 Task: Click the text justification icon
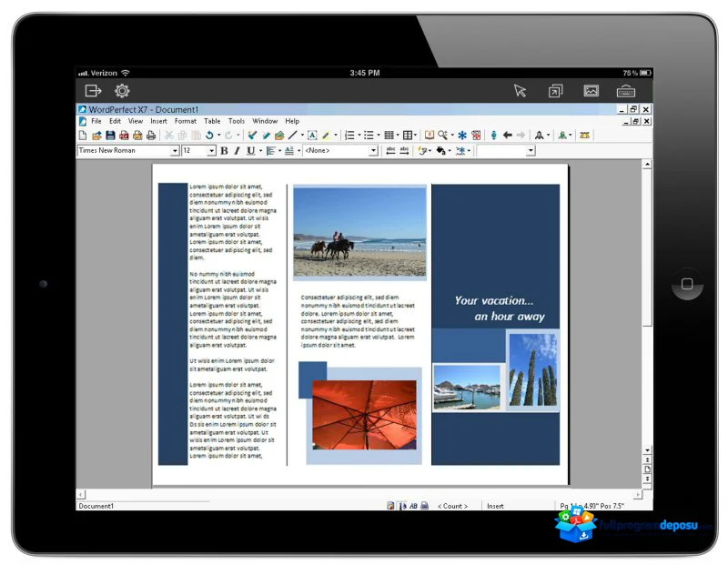tap(270, 150)
